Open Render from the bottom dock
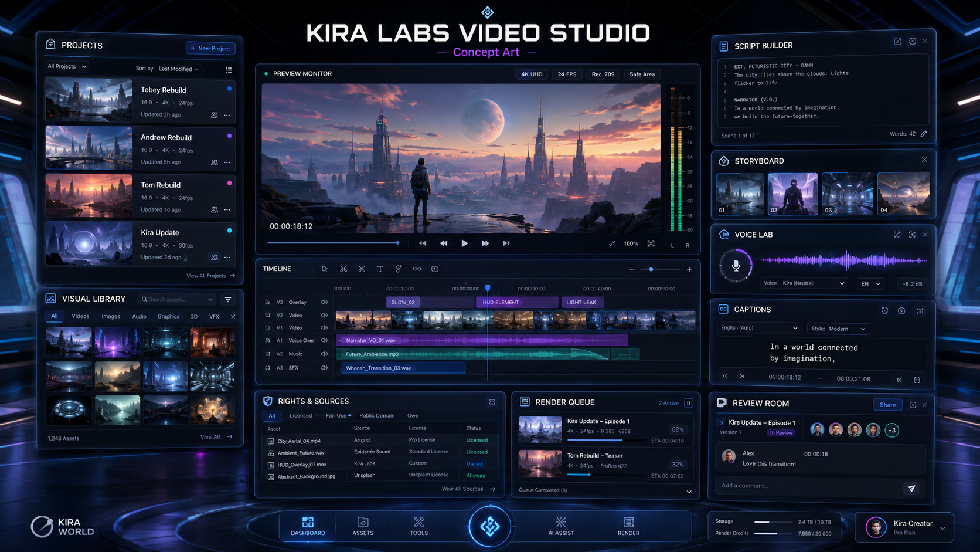The image size is (980, 552). (x=628, y=526)
